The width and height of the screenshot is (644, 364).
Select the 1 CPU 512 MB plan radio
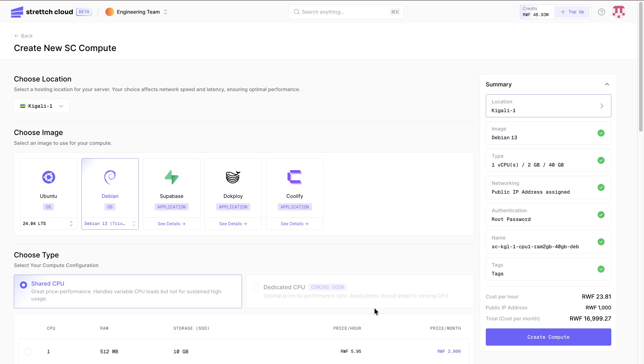(x=29, y=351)
